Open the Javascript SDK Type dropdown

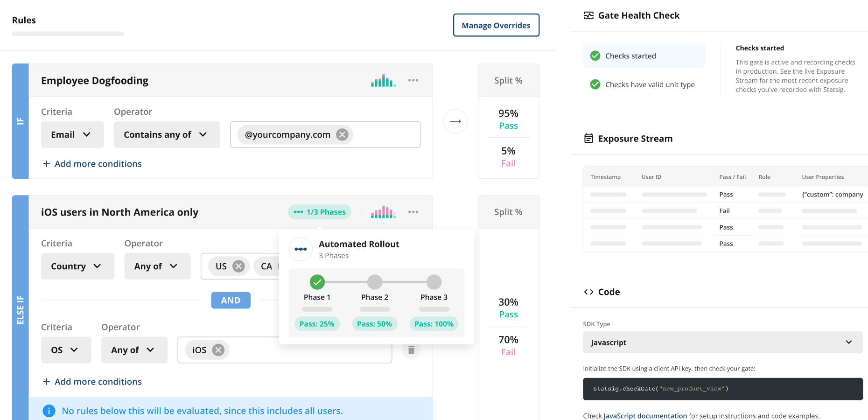point(722,343)
